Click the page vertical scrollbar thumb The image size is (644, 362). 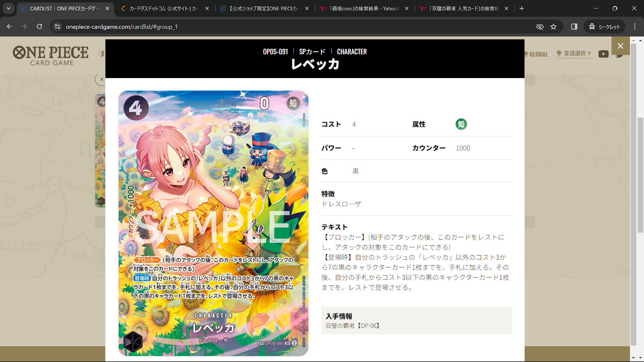tap(640, 175)
